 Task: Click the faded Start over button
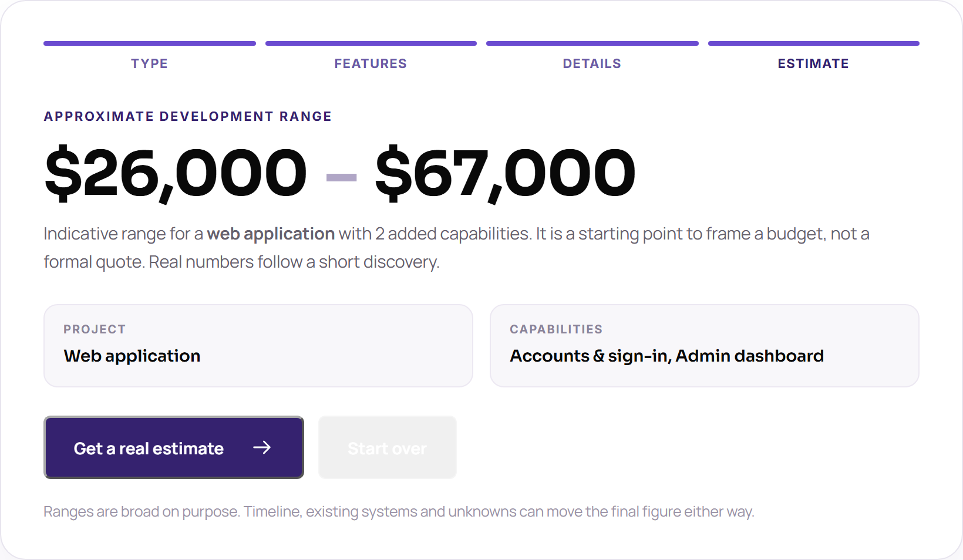pos(388,448)
